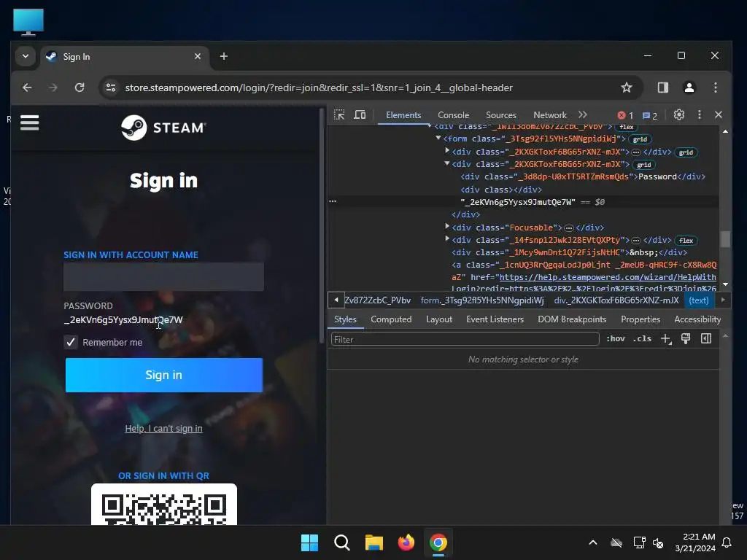Select form breadcrumb _3Tsg92fl5YHs5NNgpidiWj

[482, 300]
